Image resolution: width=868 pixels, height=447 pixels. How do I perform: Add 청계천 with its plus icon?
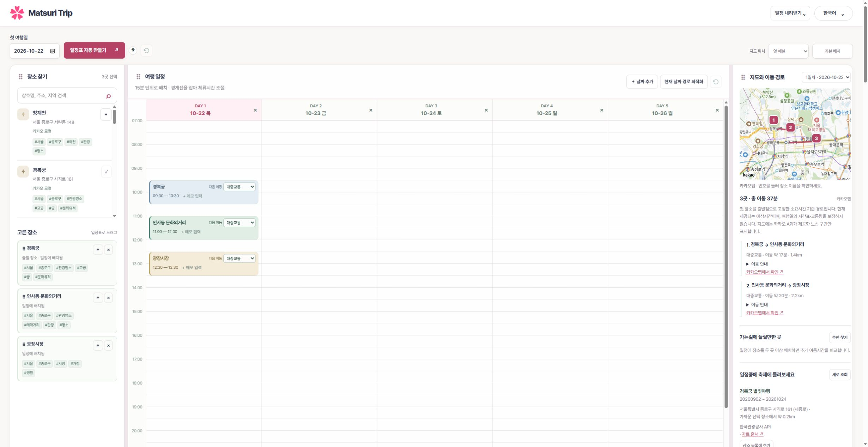tap(106, 114)
